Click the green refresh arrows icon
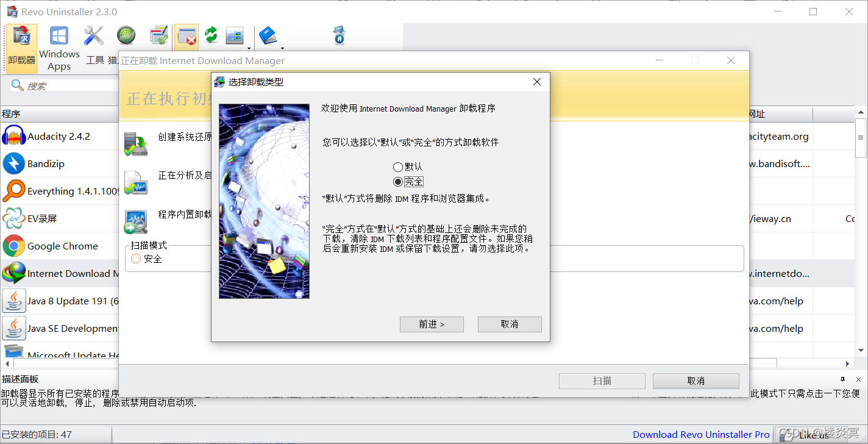The width and height of the screenshot is (868, 444). click(211, 35)
